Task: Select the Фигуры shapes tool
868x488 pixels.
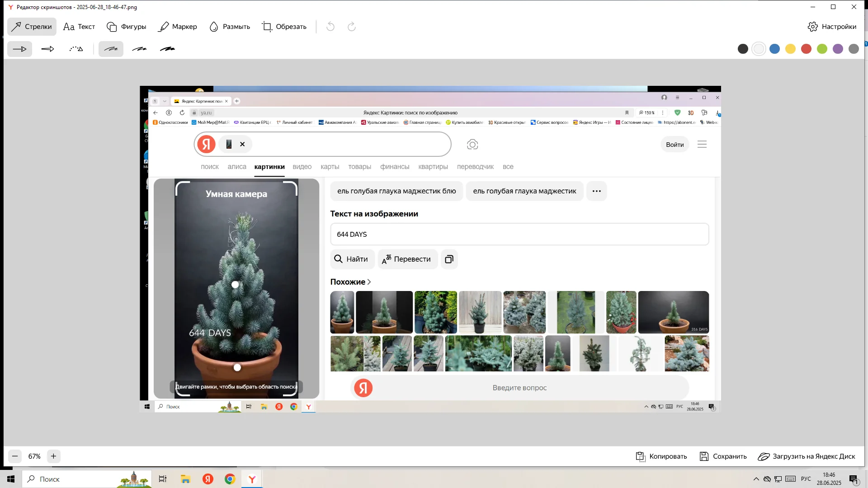Action: pos(127,27)
